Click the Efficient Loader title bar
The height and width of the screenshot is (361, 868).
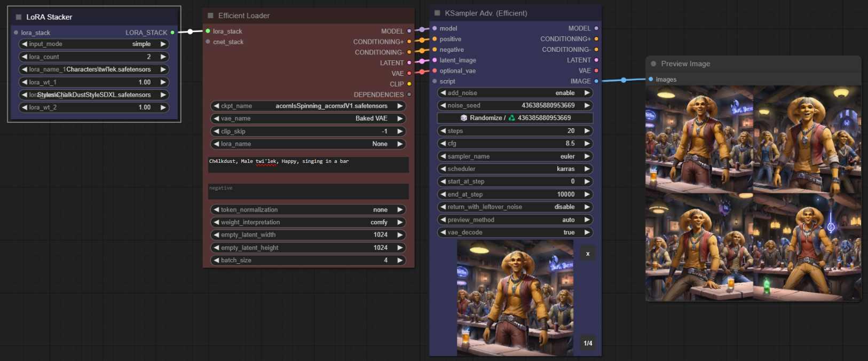tap(309, 15)
